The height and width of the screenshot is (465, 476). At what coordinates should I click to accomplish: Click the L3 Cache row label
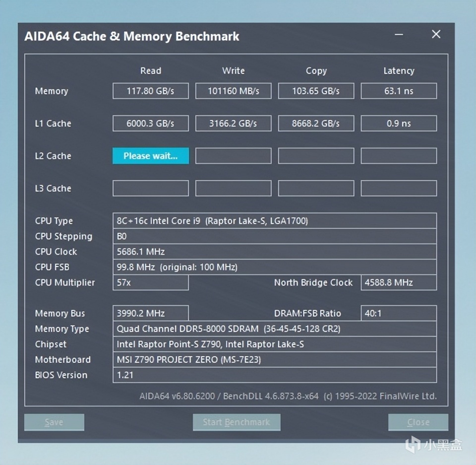(53, 189)
